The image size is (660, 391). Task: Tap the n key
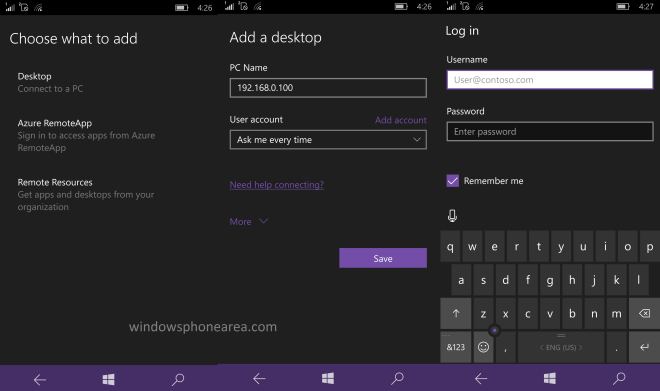click(x=594, y=314)
